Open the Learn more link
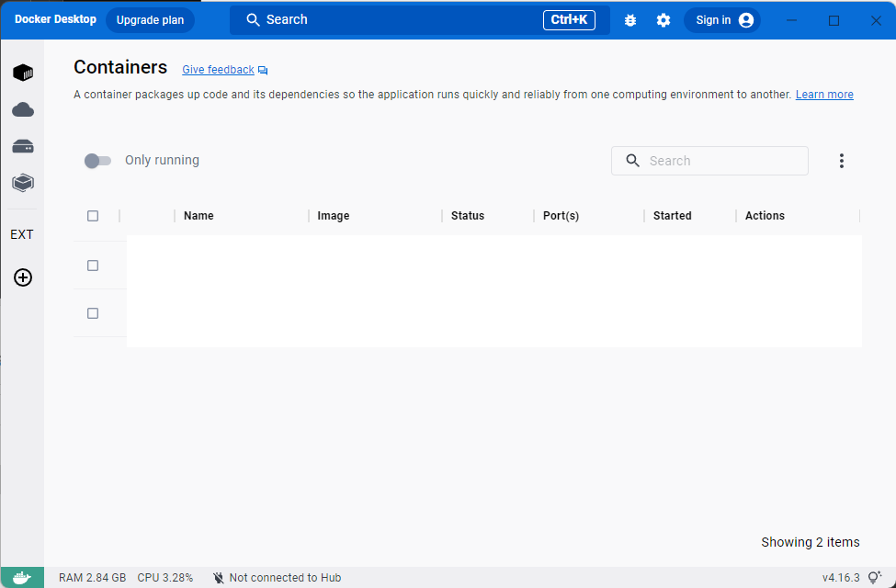Image resolution: width=896 pixels, height=588 pixels. coord(824,95)
